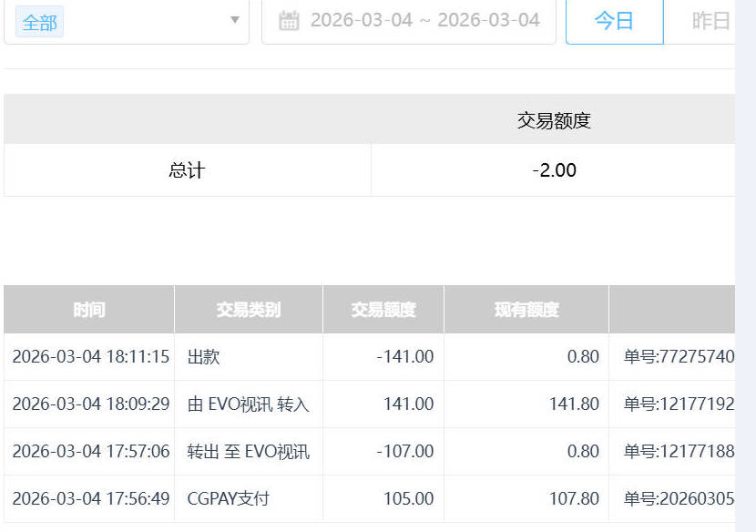Sort by the 时间 column header
This screenshot has width=756, height=532.
(x=89, y=310)
